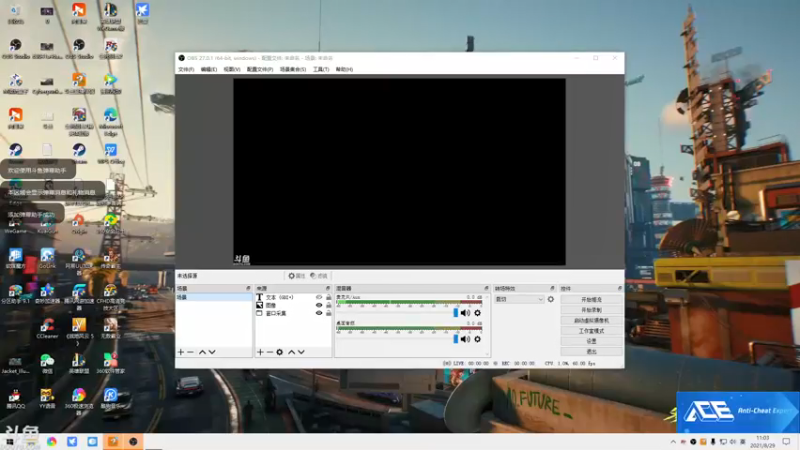This screenshot has height=450, width=800.
Task: Toggle visibility of 文本 (GDI+) source
Action: (x=319, y=297)
